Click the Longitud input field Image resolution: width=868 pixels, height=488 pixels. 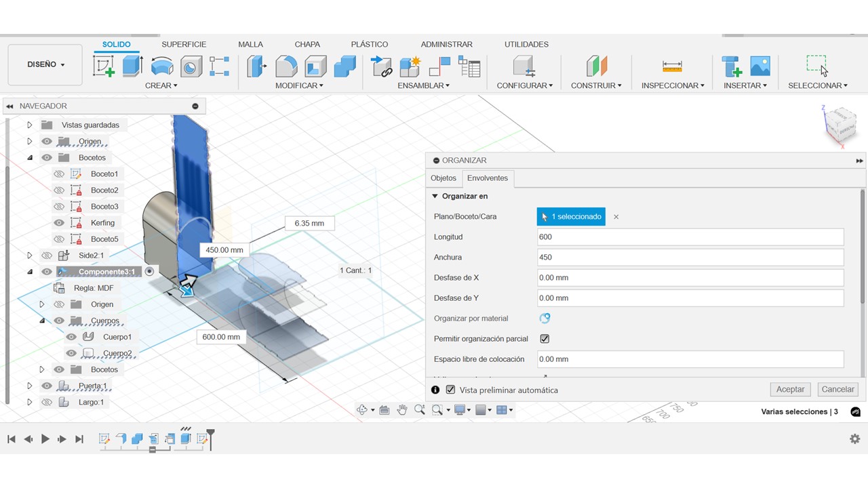690,237
